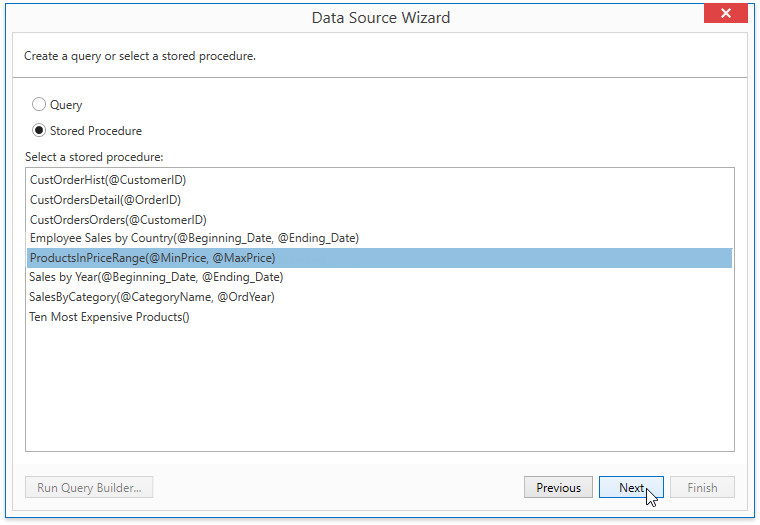Choose Sales by Year stored procedure
760x525 pixels.
tap(380, 277)
